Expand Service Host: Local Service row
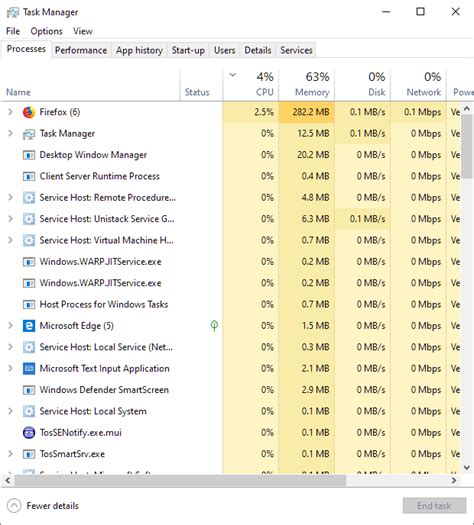 [x=10, y=347]
